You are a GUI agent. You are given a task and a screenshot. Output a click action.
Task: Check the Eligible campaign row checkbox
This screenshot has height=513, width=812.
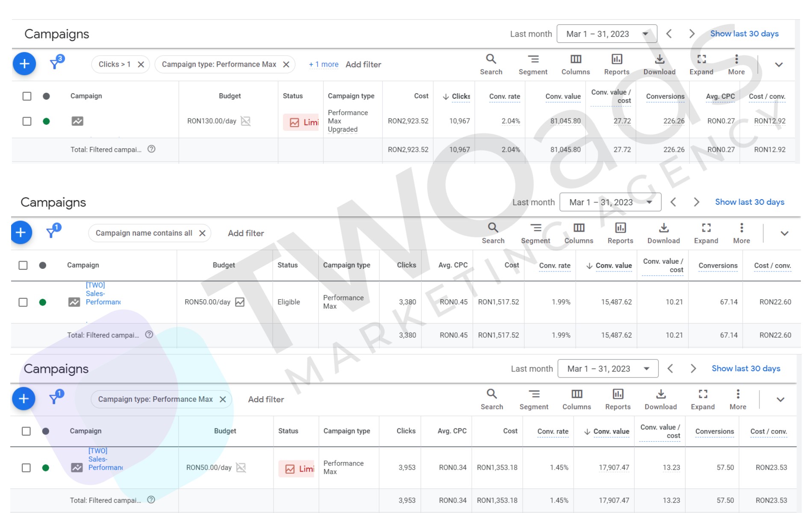click(23, 302)
